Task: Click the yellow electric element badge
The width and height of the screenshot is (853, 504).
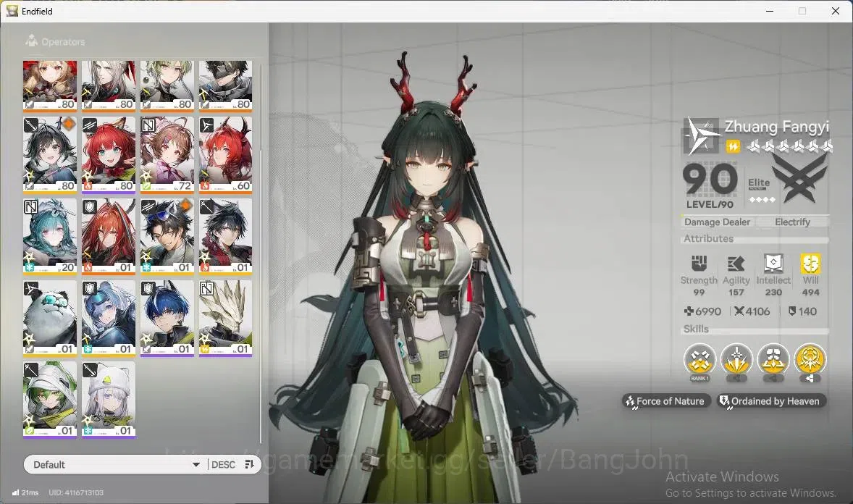Action: 733,146
